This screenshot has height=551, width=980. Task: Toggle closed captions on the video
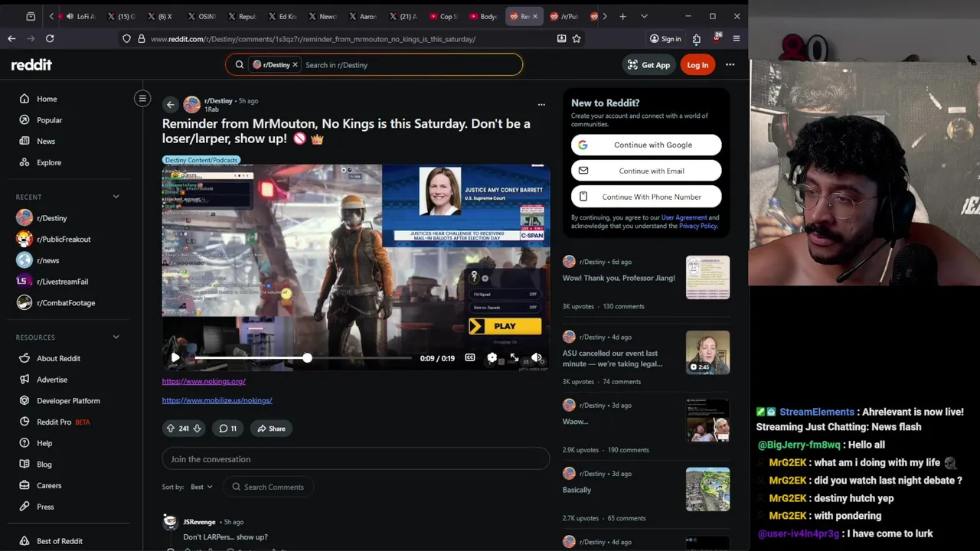469,357
